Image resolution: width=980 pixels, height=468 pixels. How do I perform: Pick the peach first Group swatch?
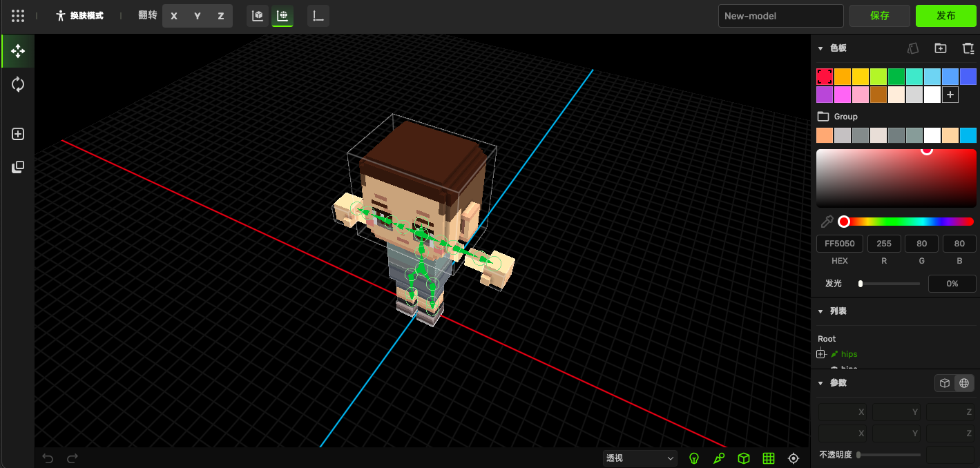(x=825, y=135)
